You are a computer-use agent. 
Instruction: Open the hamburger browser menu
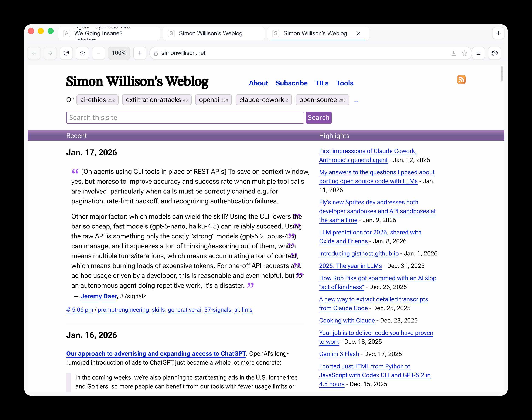478,53
